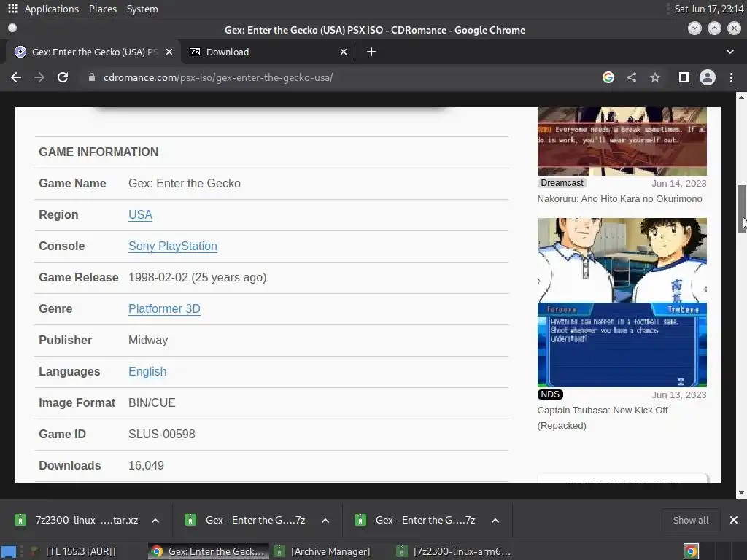Open a new tab with plus button
This screenshot has height=560, width=747.
coord(371,52)
